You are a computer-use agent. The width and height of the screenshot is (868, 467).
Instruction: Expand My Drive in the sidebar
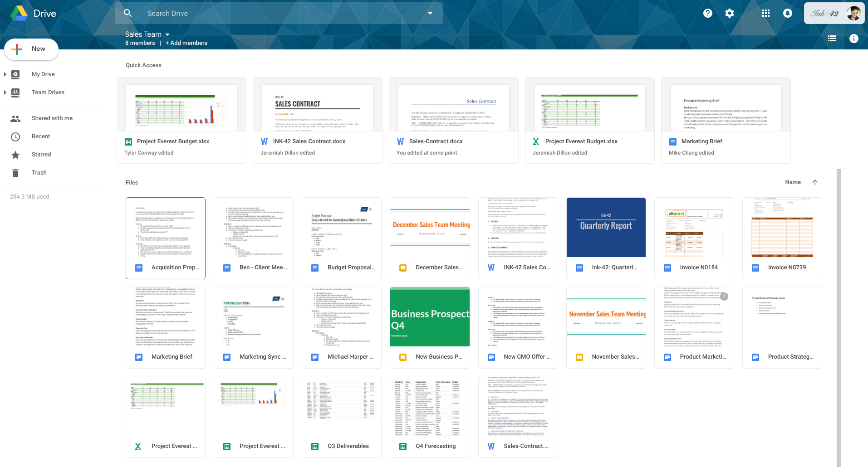point(5,74)
